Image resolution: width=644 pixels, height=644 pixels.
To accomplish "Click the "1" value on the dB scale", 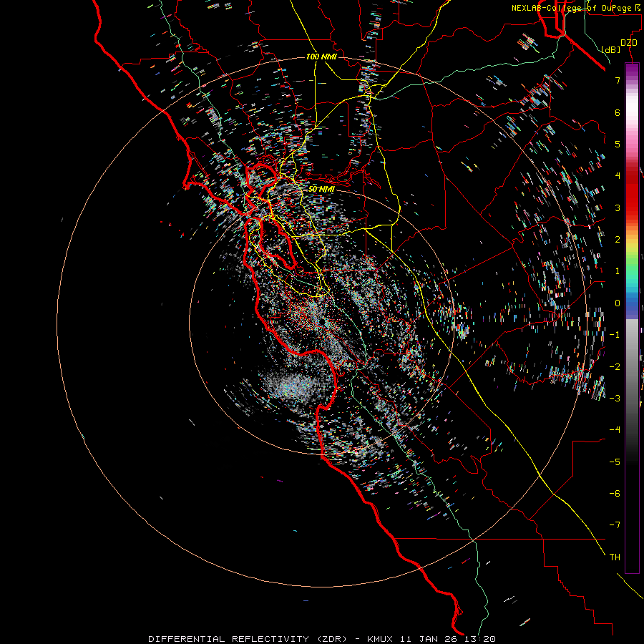I will coord(618,271).
